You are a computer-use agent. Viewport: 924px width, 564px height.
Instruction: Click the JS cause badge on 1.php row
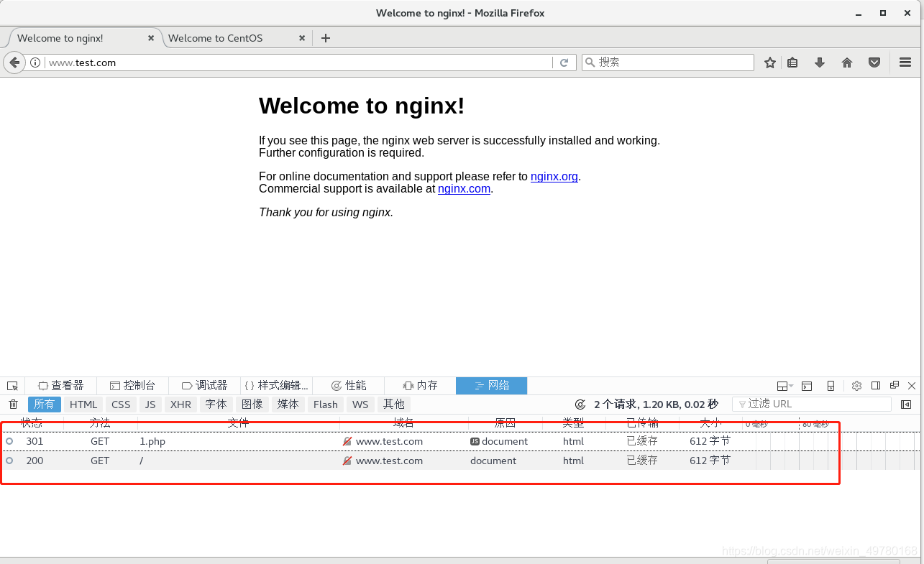pyautogui.click(x=475, y=442)
